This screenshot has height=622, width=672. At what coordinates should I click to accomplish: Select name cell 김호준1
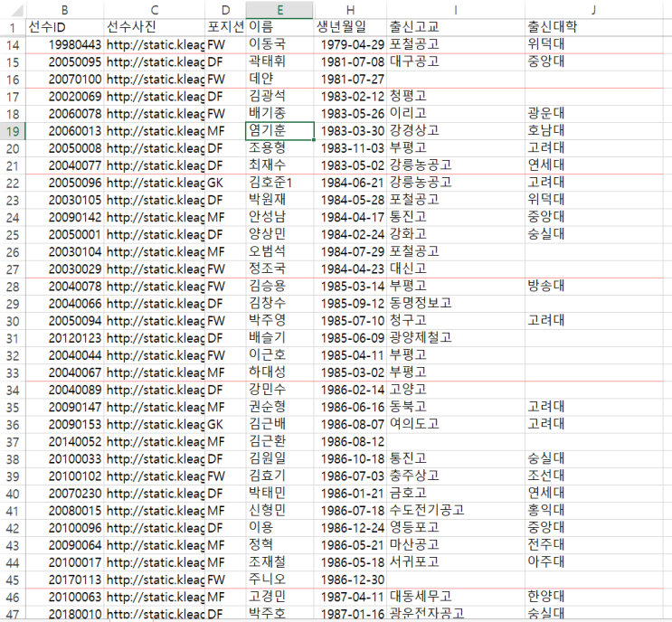pos(279,183)
